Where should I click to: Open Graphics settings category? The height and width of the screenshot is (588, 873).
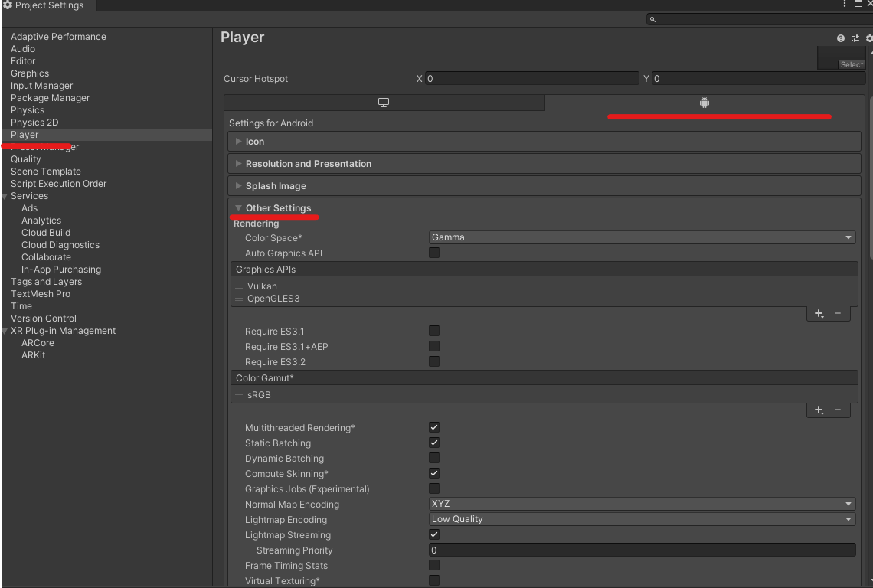pyautogui.click(x=30, y=73)
